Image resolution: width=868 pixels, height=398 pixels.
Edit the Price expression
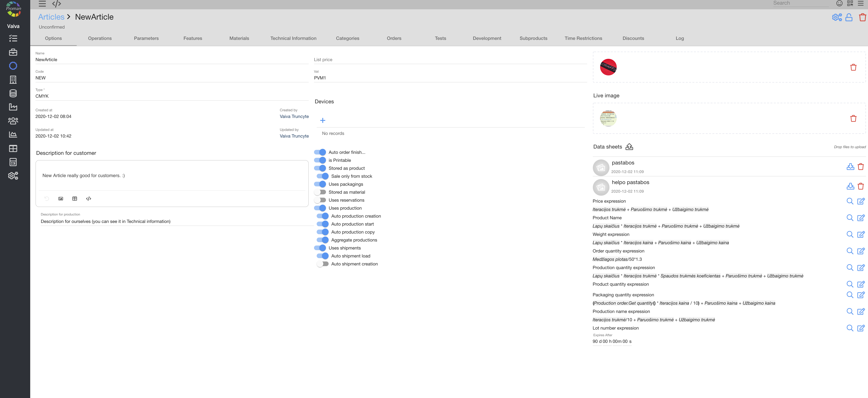click(x=861, y=201)
